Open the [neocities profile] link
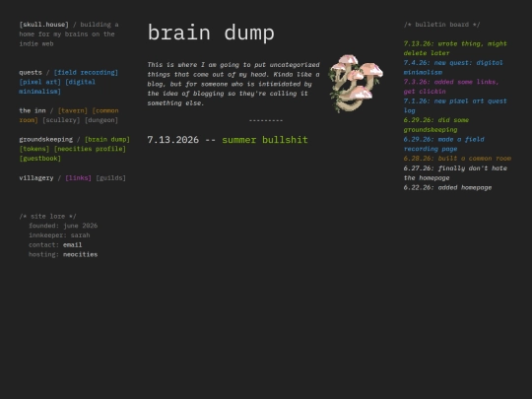Image resolution: width=532 pixels, height=399 pixels. (x=90, y=149)
